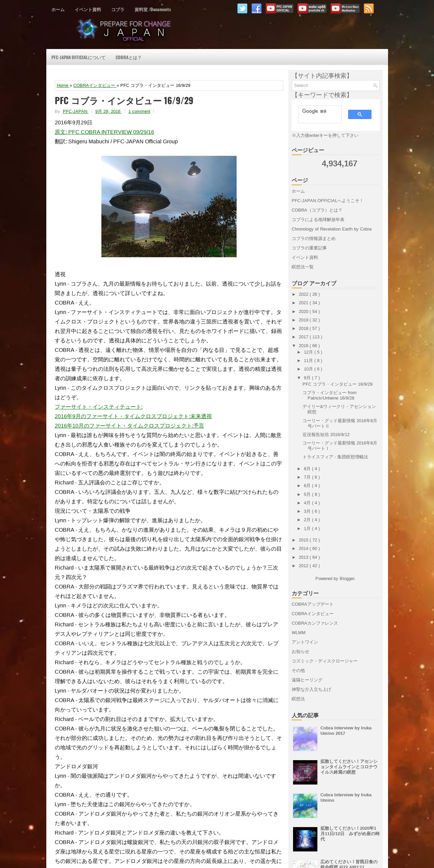
Task: Open PFC-JAPAN OFFICIAL YouTube channel
Action: tap(279, 8)
